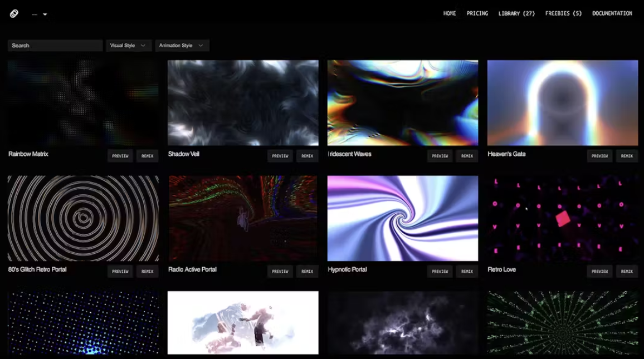Open the account dropdown arrow beside the logo
The width and height of the screenshot is (644, 359).
pos(45,14)
